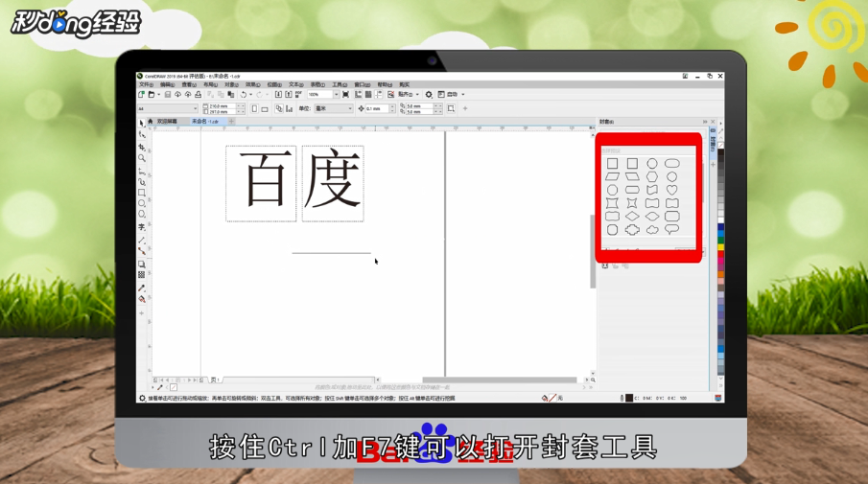Viewport: 868px width, 484px height.
Task: Open the 工具 Tools menu
Action: click(x=340, y=84)
